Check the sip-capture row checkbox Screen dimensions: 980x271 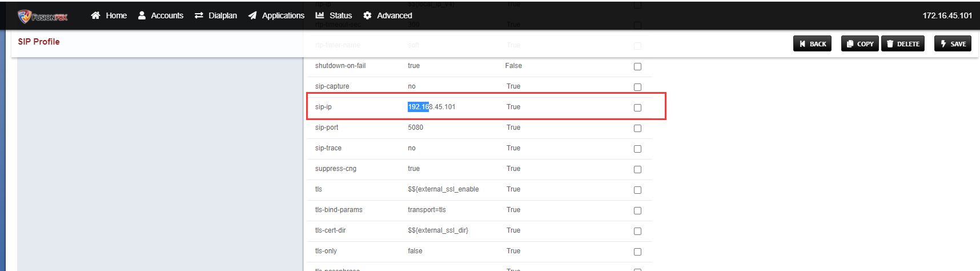pyautogui.click(x=637, y=87)
